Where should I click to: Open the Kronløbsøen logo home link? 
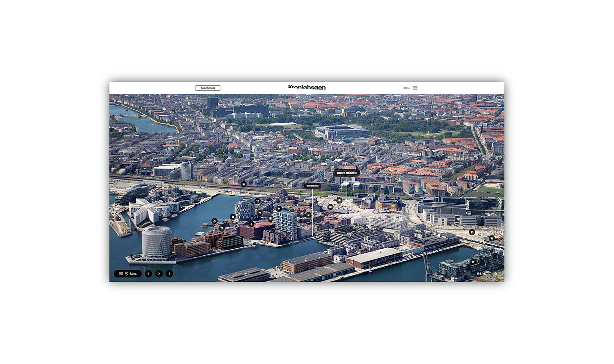tap(307, 88)
